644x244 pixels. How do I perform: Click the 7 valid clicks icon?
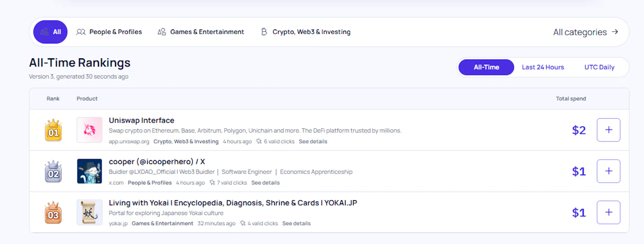tap(212, 182)
